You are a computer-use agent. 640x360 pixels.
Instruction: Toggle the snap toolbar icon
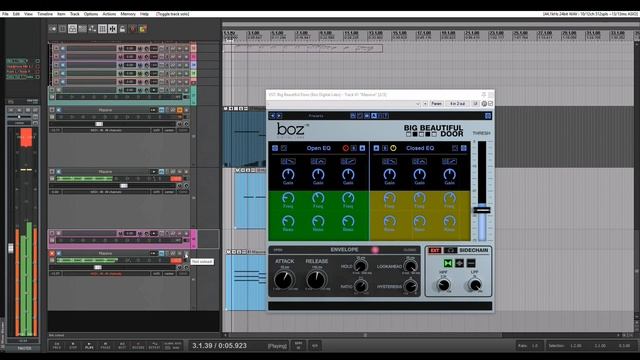tap(112, 29)
